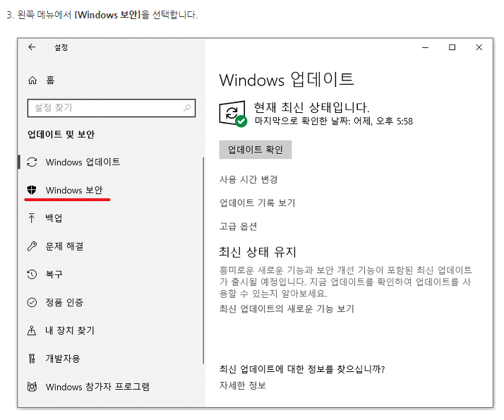This screenshot has height=420, width=504.
Task: Open 업데이트 기록 보기 link
Action: (257, 203)
